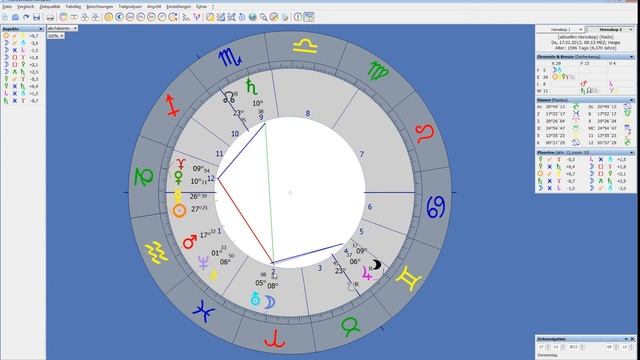Click the magenta Jupiter symbol in the chart

pos(367,273)
